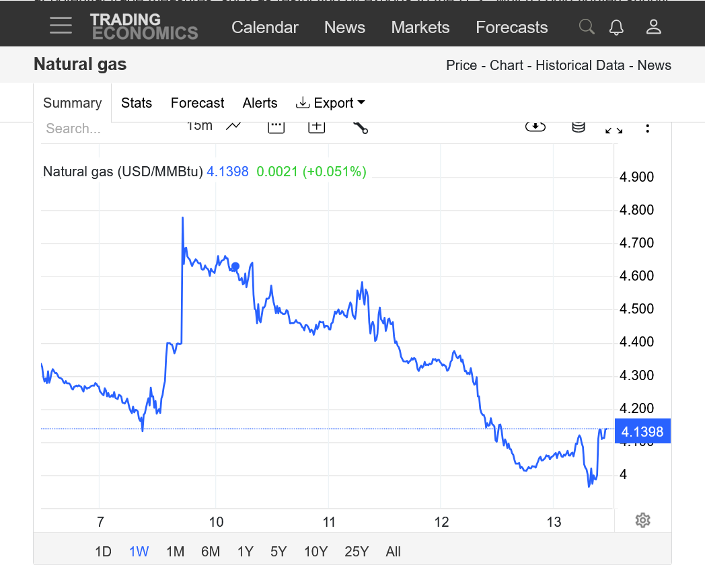Open notifications bell icon
Viewport: 705px width, 588px height.
(616, 27)
